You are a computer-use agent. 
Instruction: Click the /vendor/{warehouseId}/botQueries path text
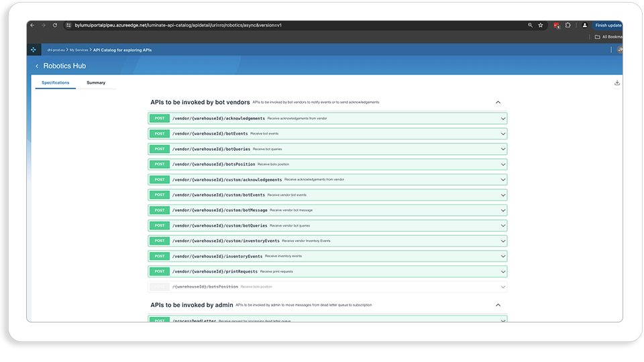click(211, 149)
